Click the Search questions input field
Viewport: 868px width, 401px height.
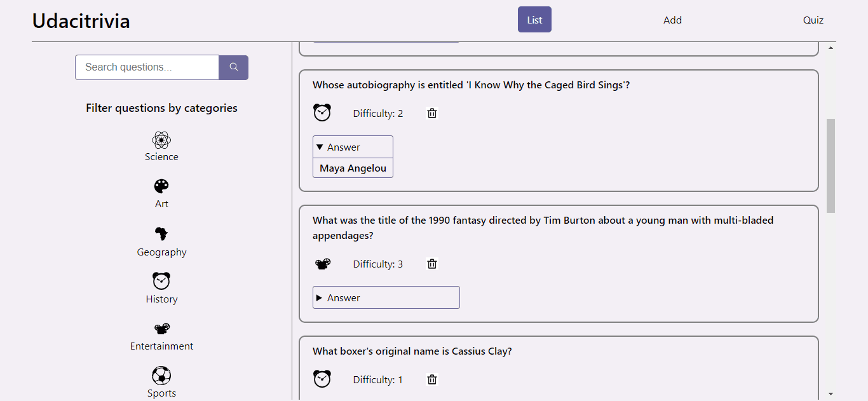(x=147, y=67)
